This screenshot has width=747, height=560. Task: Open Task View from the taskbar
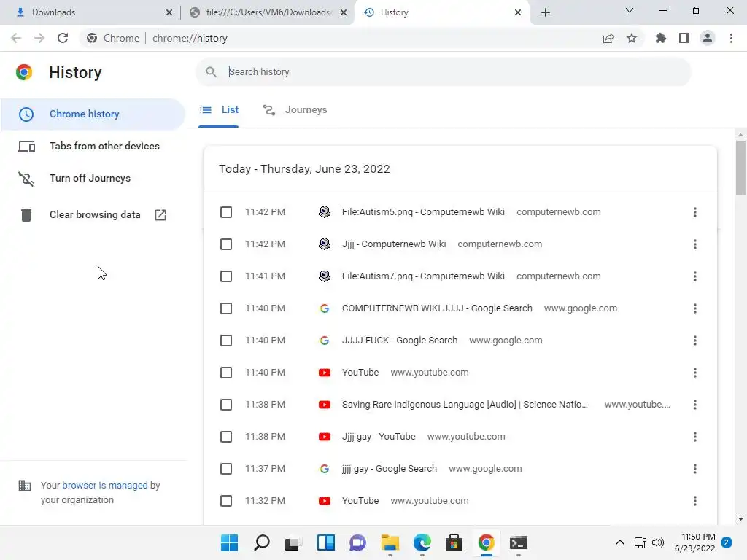coord(293,542)
